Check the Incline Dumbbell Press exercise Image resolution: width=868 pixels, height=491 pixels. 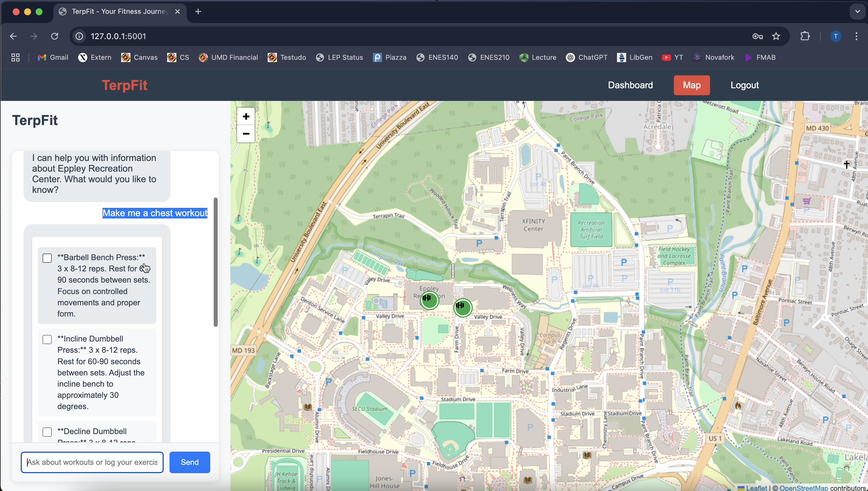[47, 339]
